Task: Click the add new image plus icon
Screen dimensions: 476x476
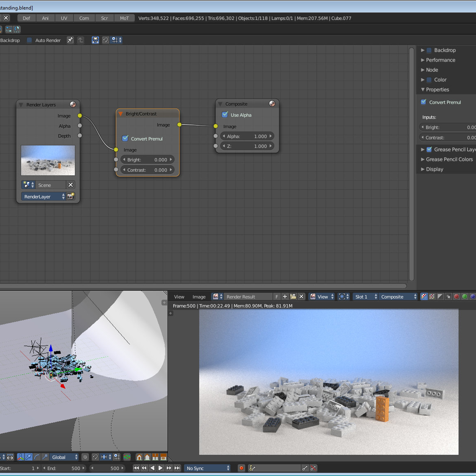Action: click(x=285, y=297)
